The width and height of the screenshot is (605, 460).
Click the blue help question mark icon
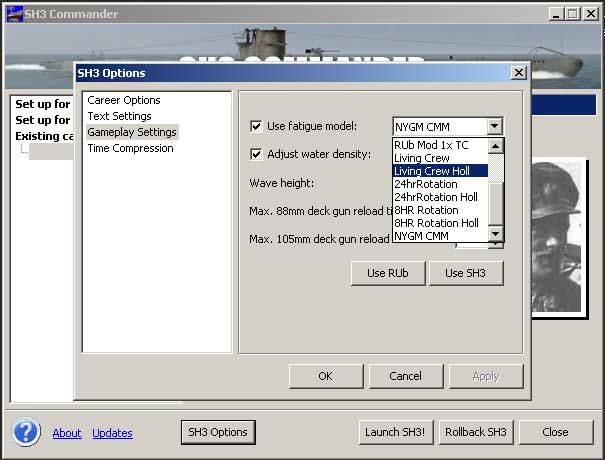click(26, 432)
